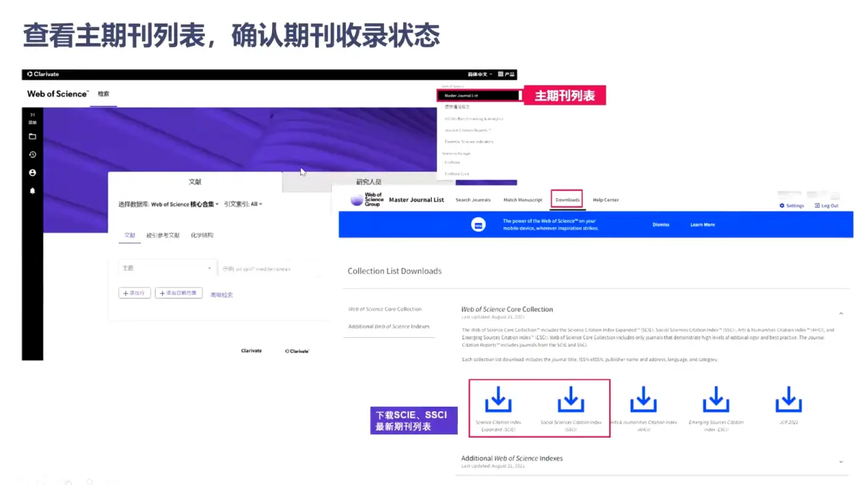
Task: Open the 简体中文 language dropdown
Action: tap(480, 74)
